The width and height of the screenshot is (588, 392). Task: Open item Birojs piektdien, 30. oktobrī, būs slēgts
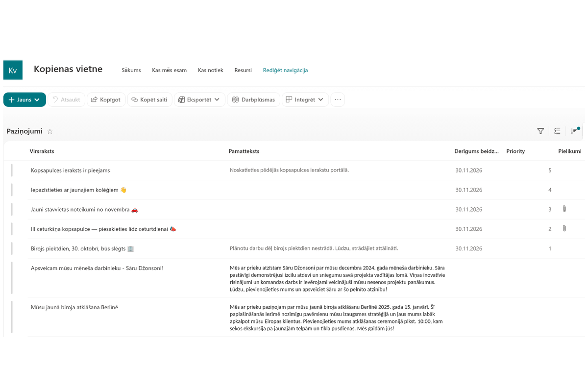82,248
